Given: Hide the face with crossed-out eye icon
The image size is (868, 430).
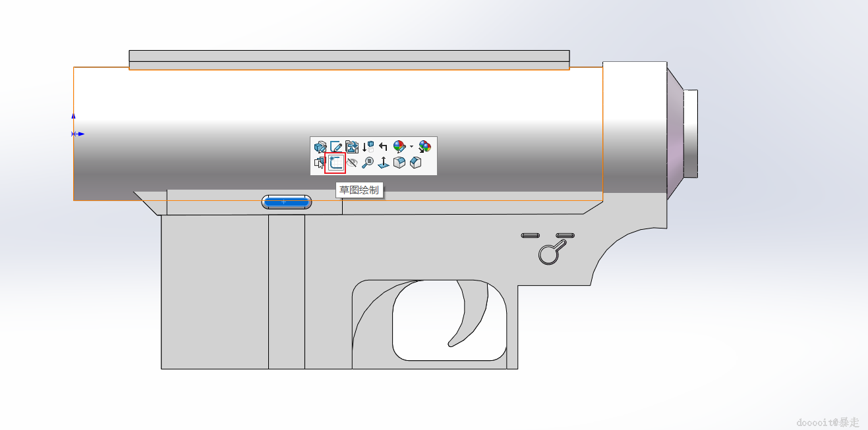Looking at the screenshot, I should [x=352, y=162].
